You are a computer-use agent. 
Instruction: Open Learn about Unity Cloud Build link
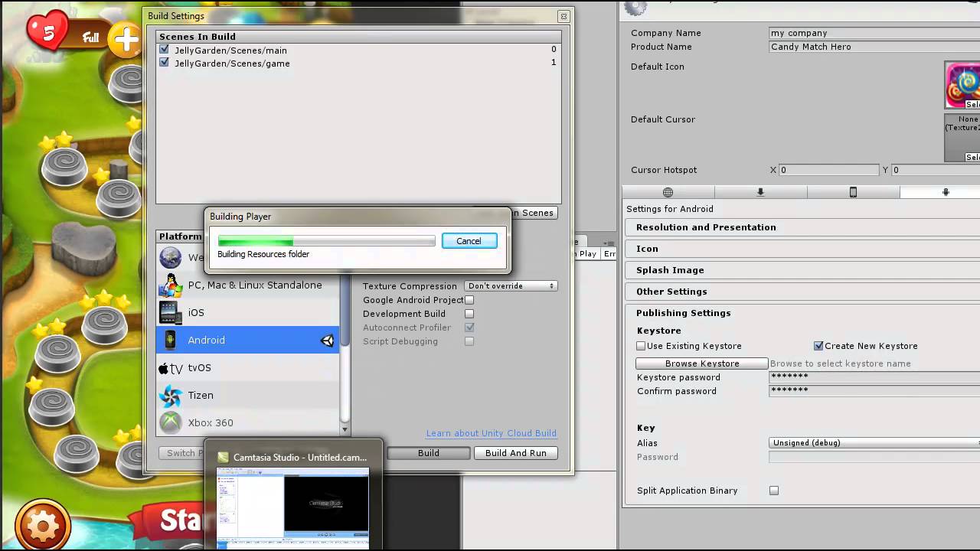[492, 433]
